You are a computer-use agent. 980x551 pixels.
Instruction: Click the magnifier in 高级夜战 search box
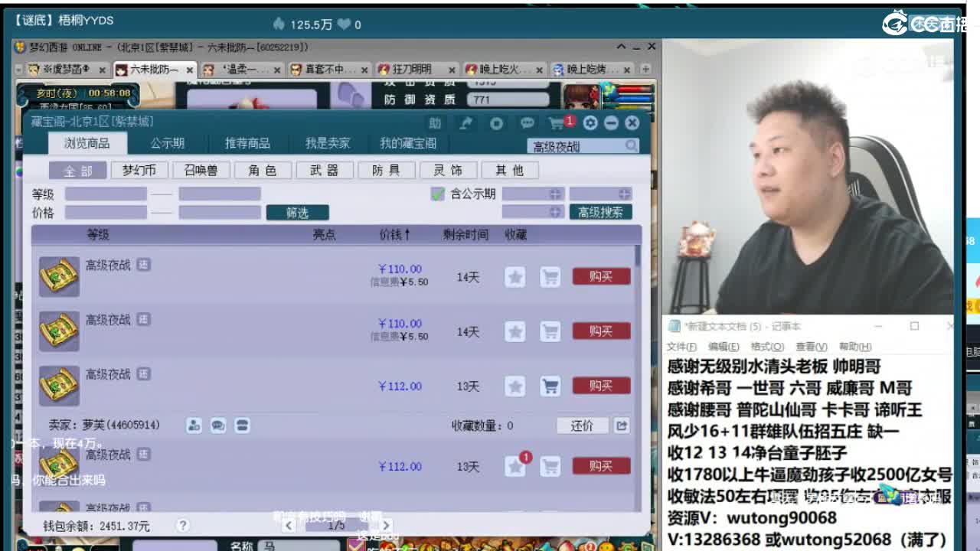[631, 145]
